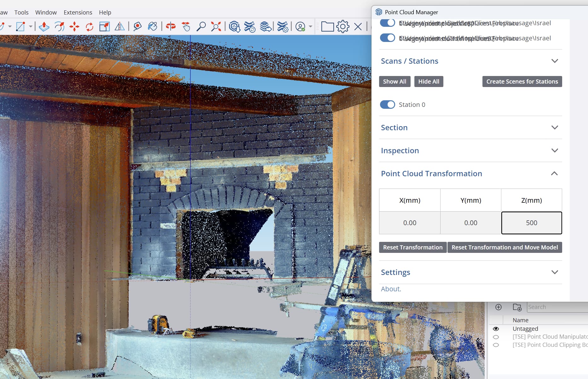Viewport: 588px width, 379px height.
Task: Select the Scale tool
Action: pos(104,26)
